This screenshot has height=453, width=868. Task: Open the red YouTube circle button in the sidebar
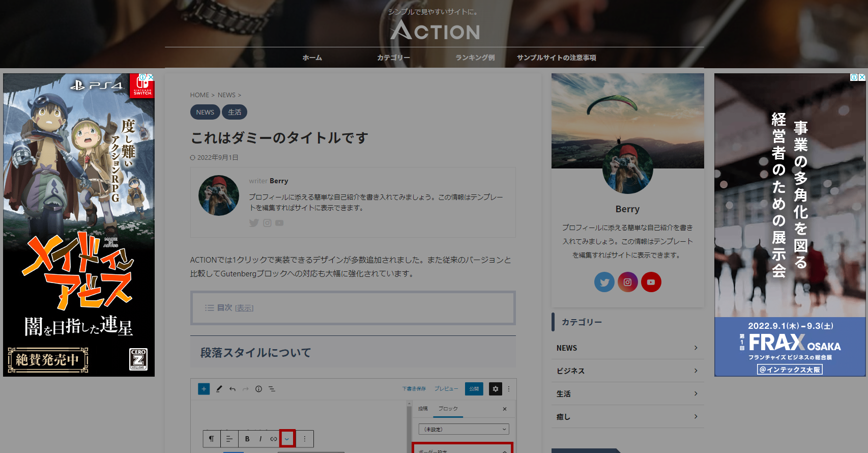point(651,282)
